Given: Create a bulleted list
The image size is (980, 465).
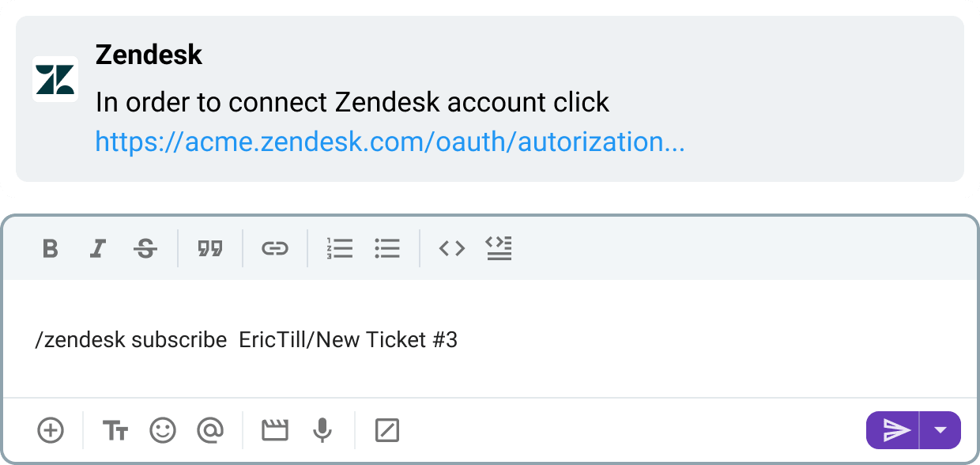Looking at the screenshot, I should [387, 248].
